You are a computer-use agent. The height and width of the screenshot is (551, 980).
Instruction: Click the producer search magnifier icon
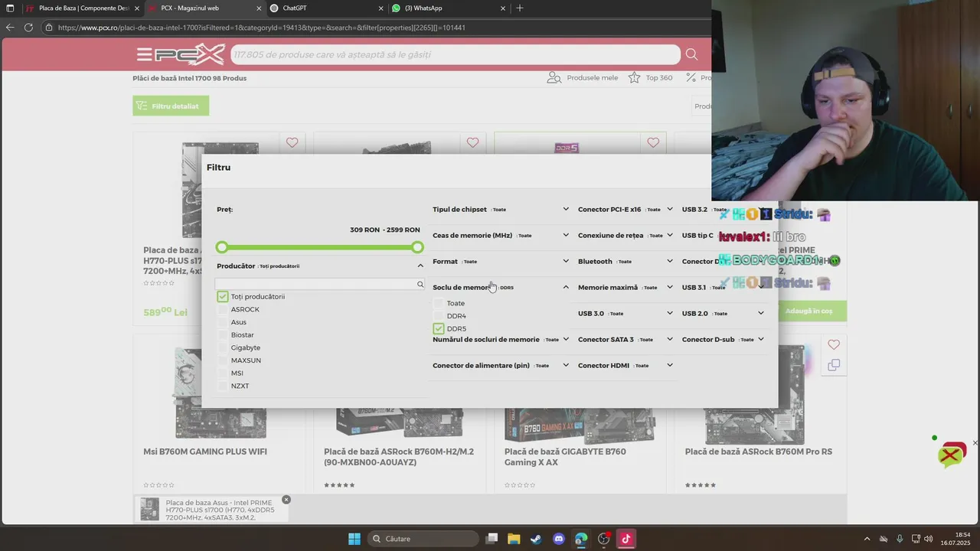coord(420,284)
